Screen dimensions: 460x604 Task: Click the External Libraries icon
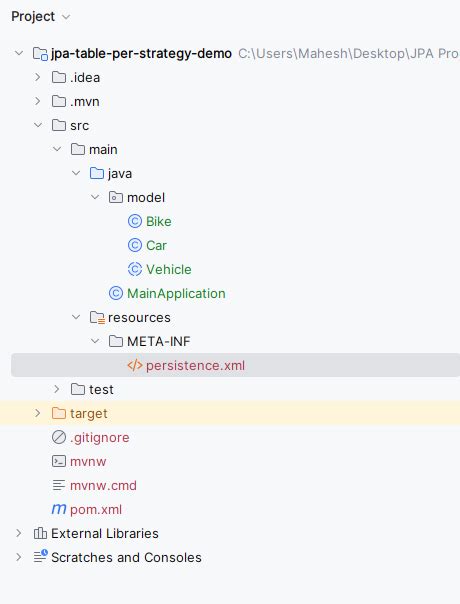point(40,533)
